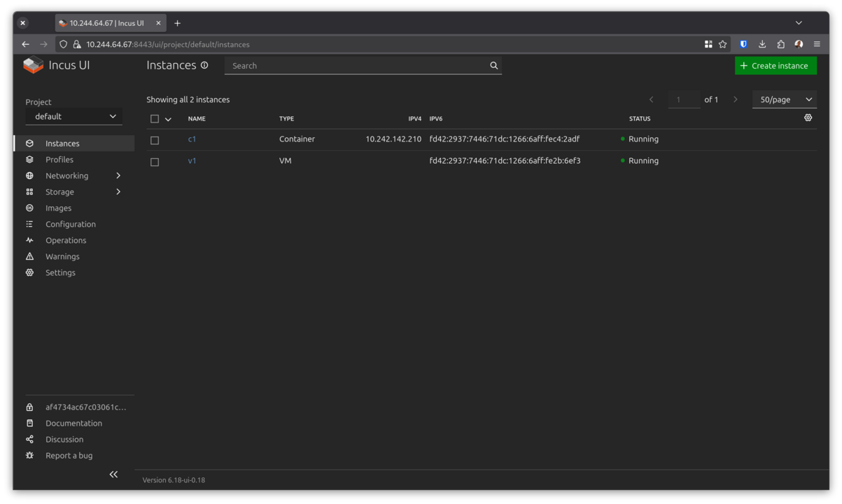Open Warnings via the triangle icon
This screenshot has width=842, height=504.
pos(29,256)
